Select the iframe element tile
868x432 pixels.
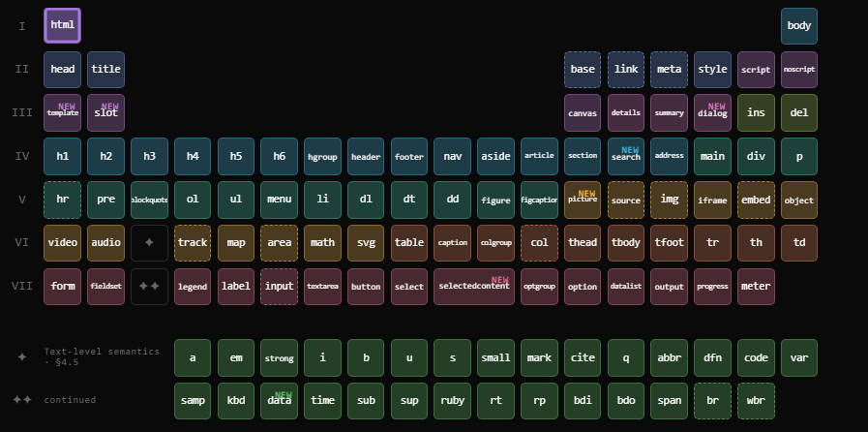712,200
